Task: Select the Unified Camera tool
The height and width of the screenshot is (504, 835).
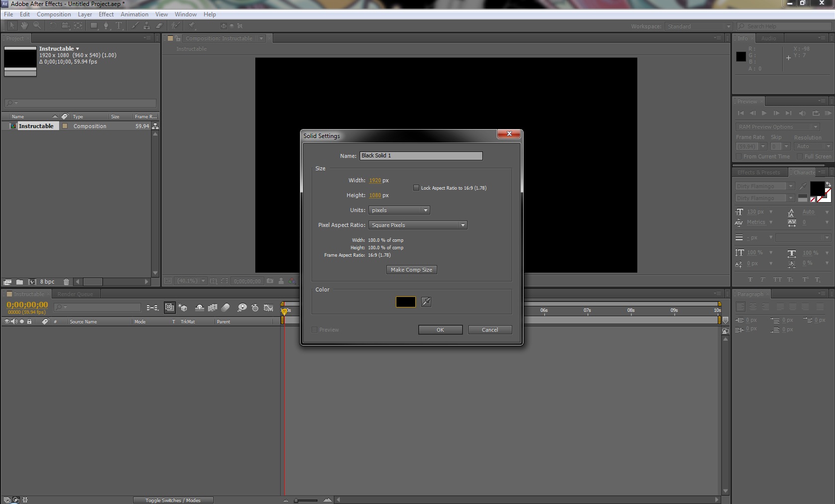Action: point(65,25)
